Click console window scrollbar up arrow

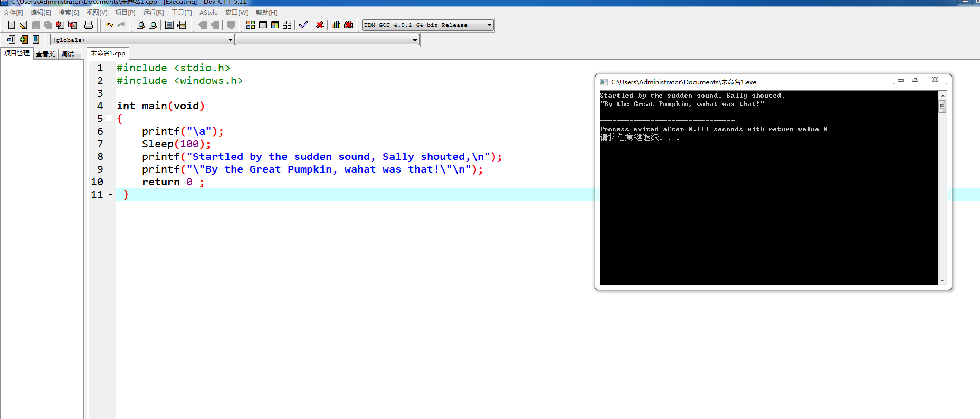point(943,96)
